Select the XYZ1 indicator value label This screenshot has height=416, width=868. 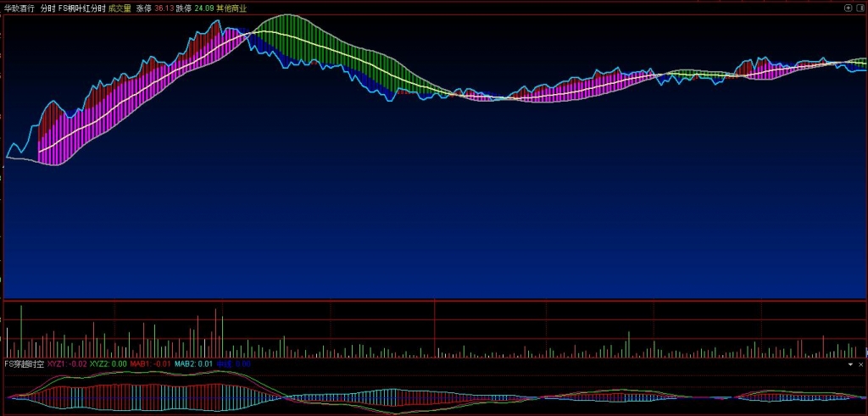pos(66,363)
